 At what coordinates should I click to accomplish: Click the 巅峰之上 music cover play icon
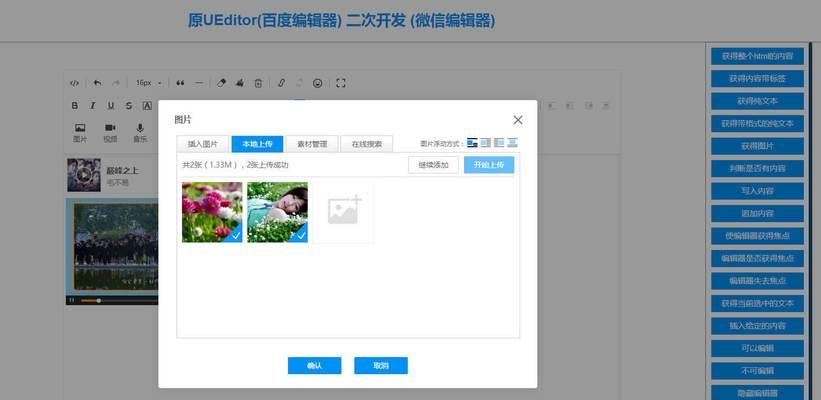(84, 175)
